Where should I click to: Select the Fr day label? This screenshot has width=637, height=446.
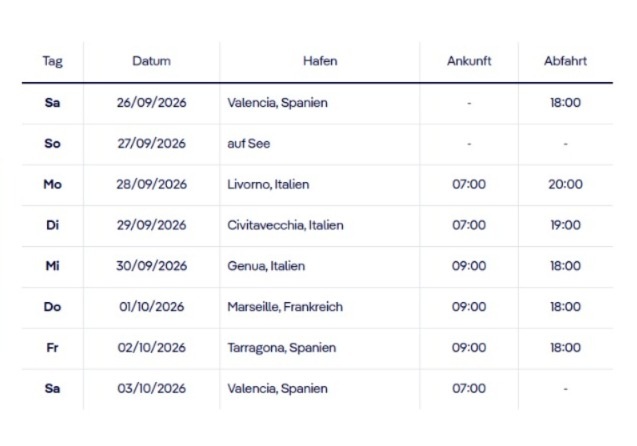(x=52, y=348)
